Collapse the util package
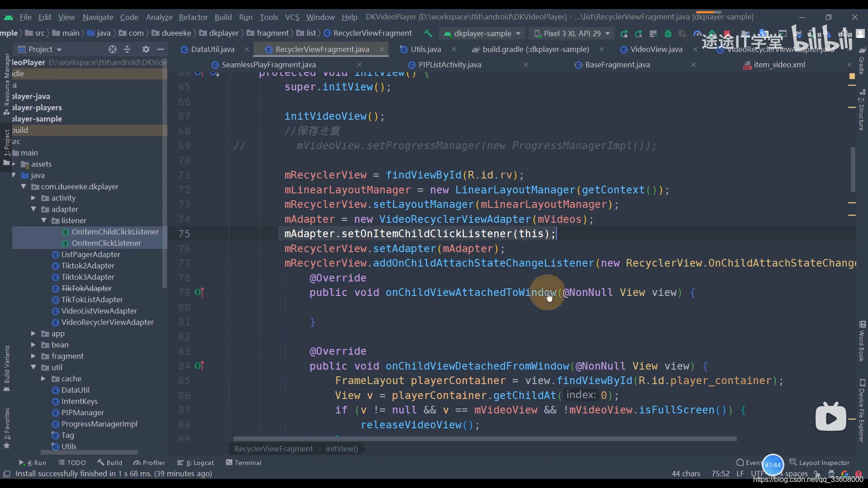The image size is (868, 488). 33,367
